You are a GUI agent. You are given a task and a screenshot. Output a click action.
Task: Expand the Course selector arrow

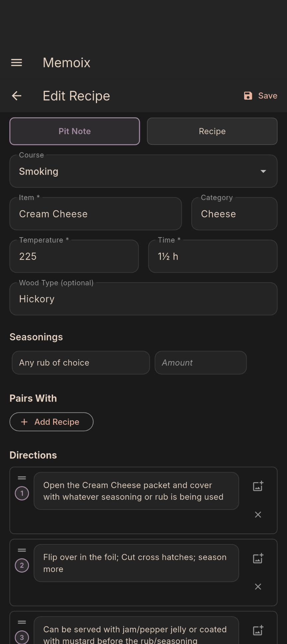click(x=263, y=171)
